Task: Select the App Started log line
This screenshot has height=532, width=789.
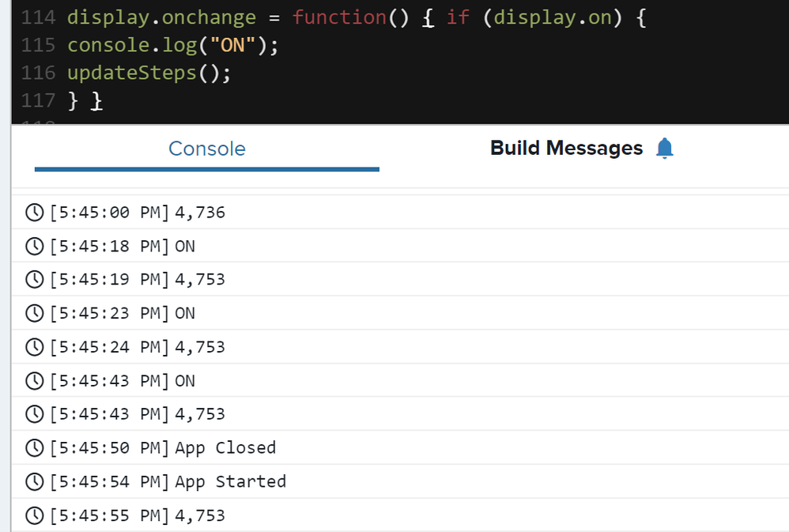Action: 400,481
